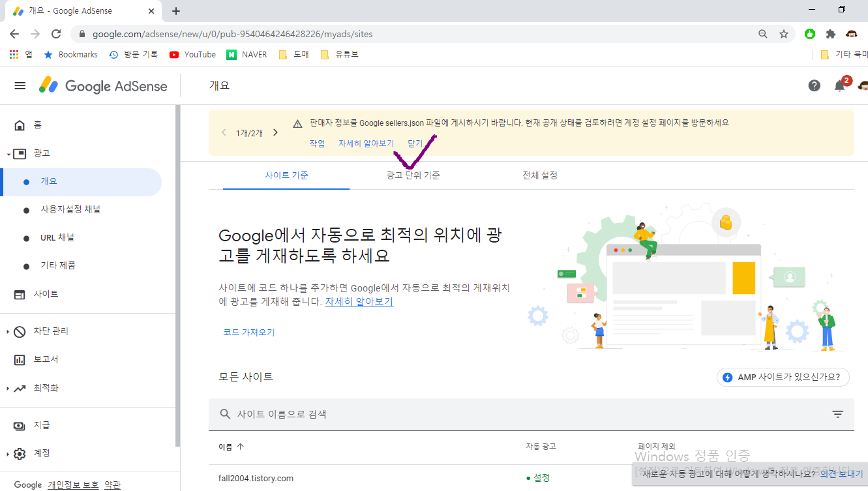
Task: Click the address bar URL
Action: (233, 34)
